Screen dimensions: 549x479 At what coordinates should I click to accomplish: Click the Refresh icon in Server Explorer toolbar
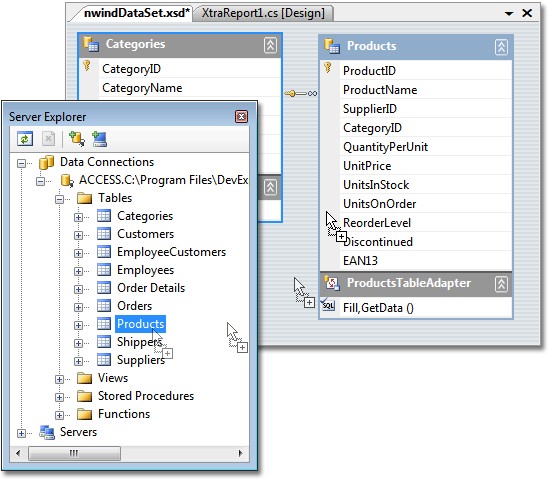pyautogui.click(x=25, y=139)
